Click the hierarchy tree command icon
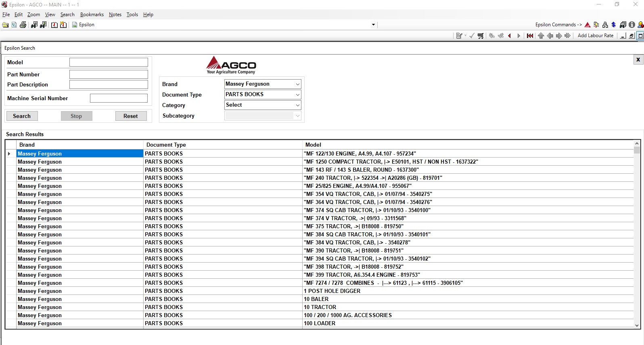The width and height of the screenshot is (644, 345). click(605, 25)
